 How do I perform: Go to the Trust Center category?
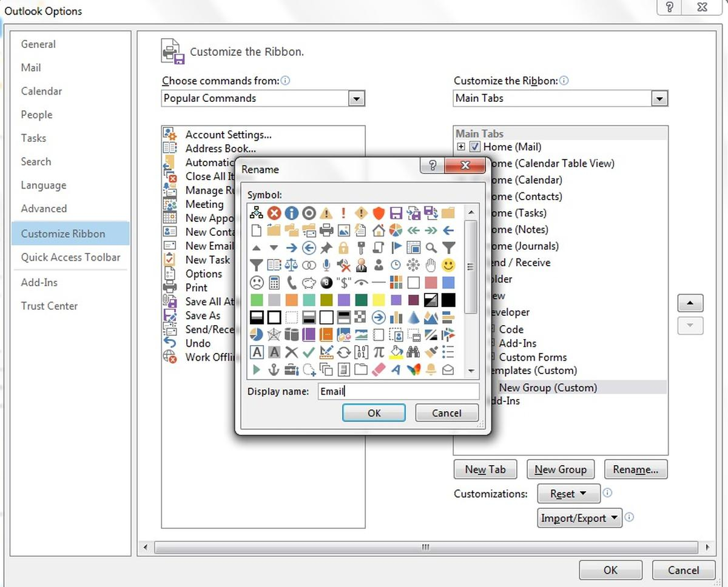click(x=49, y=306)
